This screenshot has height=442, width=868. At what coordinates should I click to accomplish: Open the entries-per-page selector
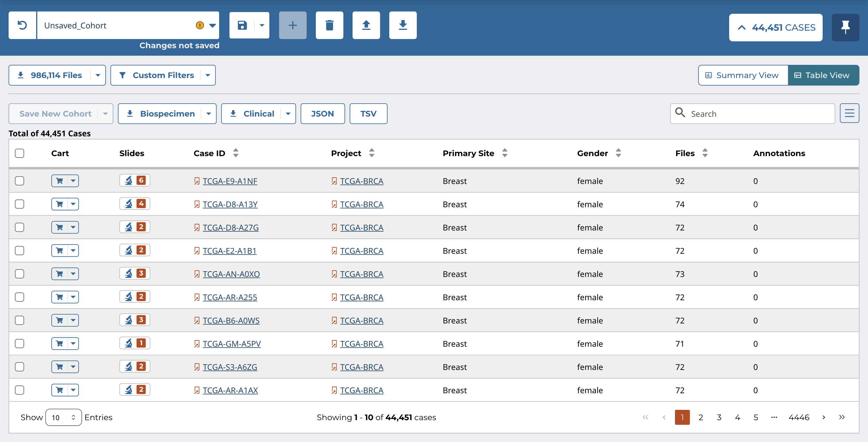(63, 417)
